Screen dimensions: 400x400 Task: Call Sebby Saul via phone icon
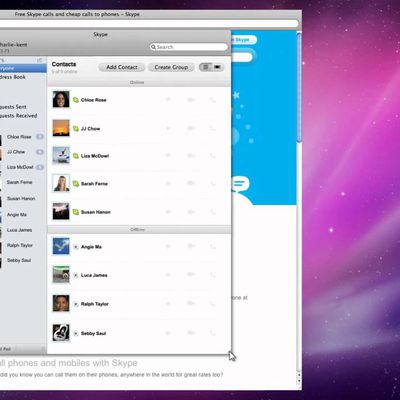pos(213,333)
